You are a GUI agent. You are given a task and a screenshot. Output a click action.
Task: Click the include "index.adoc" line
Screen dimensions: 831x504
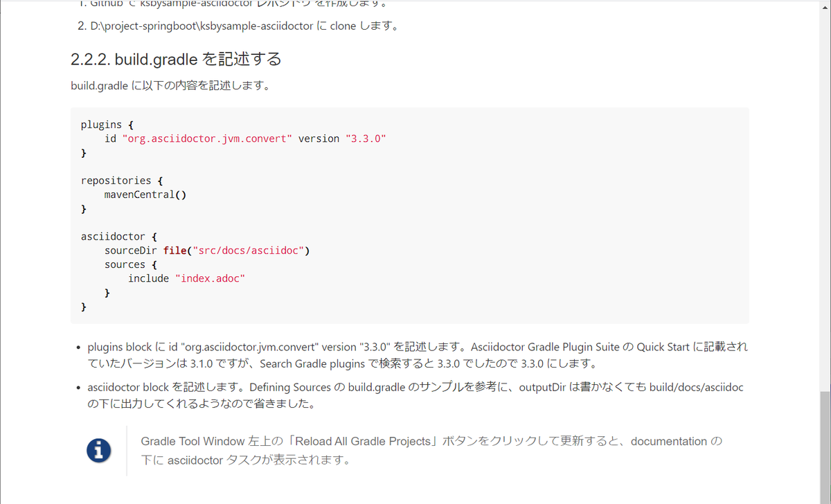(x=186, y=278)
